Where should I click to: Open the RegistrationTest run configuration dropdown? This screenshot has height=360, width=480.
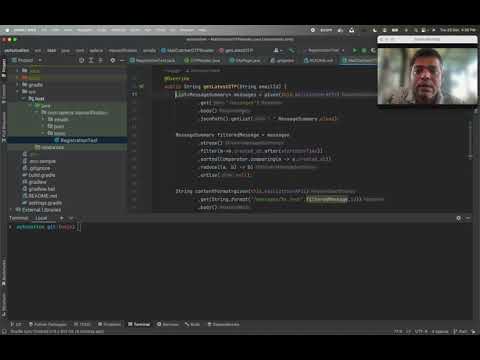(325, 50)
